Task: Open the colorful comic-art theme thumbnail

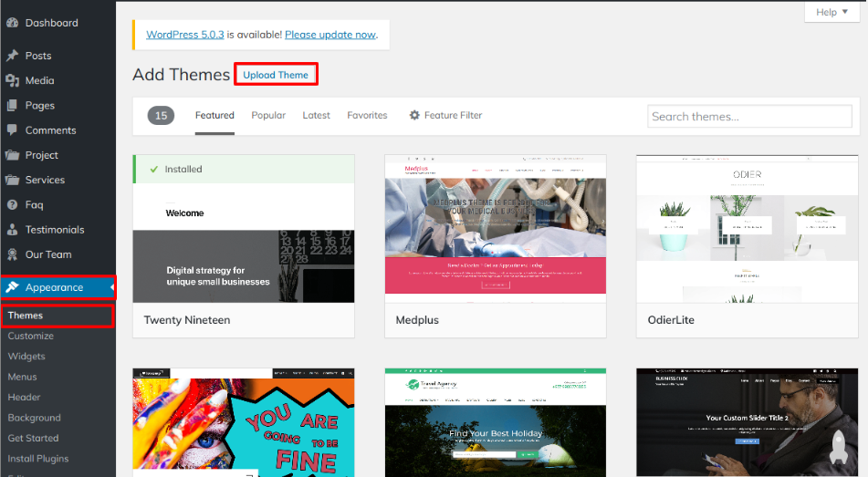Action: click(x=244, y=422)
